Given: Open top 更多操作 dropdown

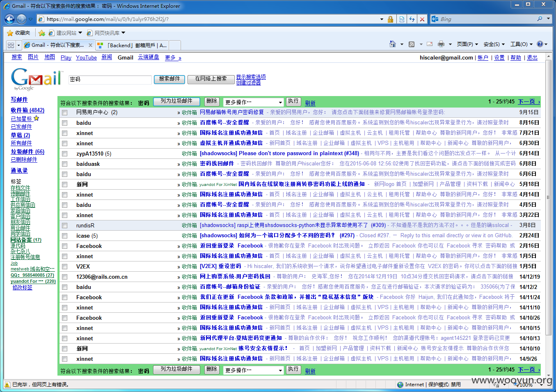Looking at the screenshot, I should point(254,102).
